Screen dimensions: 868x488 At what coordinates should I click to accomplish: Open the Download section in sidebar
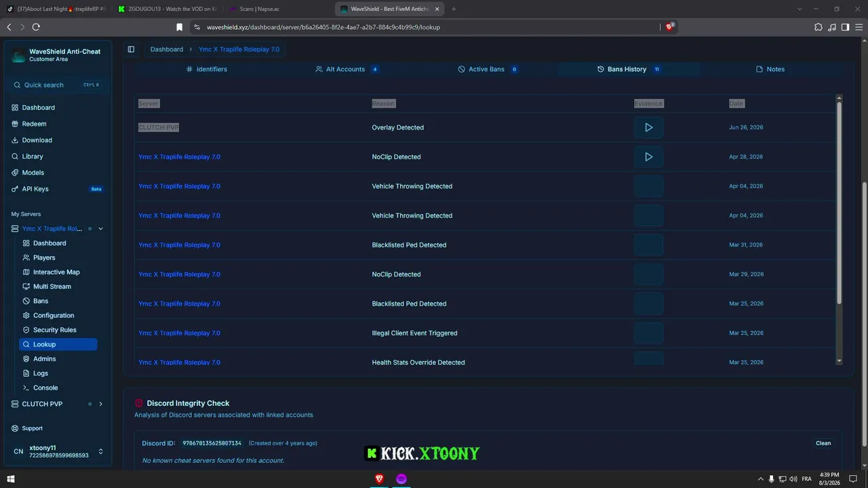click(37, 140)
